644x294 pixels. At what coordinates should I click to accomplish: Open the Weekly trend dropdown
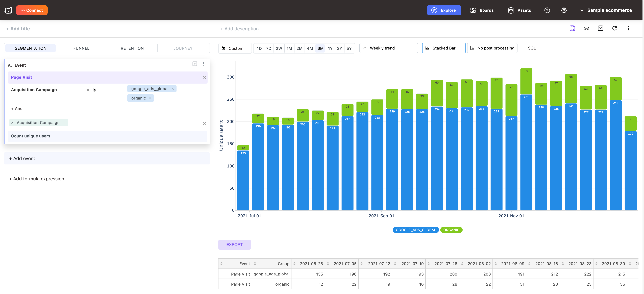[388, 48]
